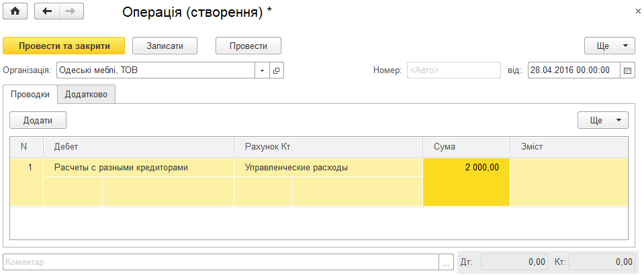This screenshot has height=275, width=644.
Task: Click the Провести button
Action: coord(248,46)
